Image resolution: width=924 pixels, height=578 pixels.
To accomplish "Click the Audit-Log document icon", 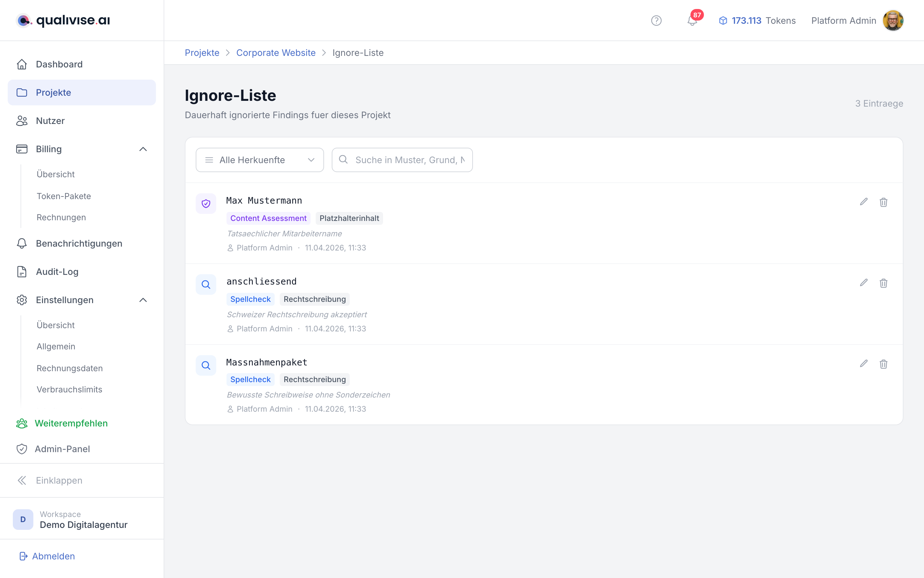I will (22, 272).
